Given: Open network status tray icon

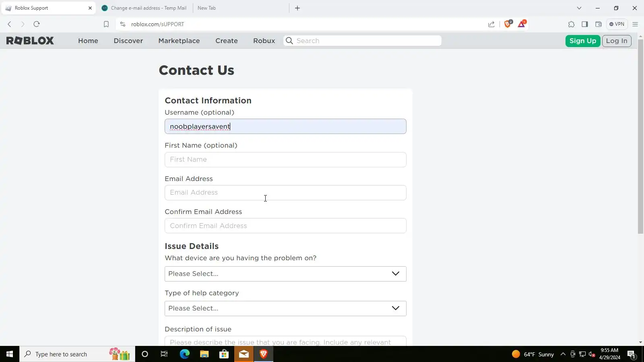Looking at the screenshot, I should (x=582, y=354).
